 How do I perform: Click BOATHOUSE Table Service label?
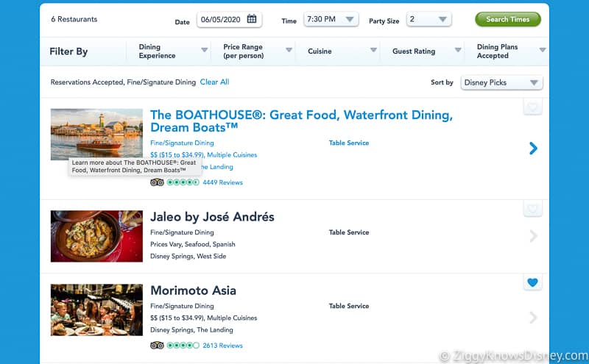(x=349, y=143)
